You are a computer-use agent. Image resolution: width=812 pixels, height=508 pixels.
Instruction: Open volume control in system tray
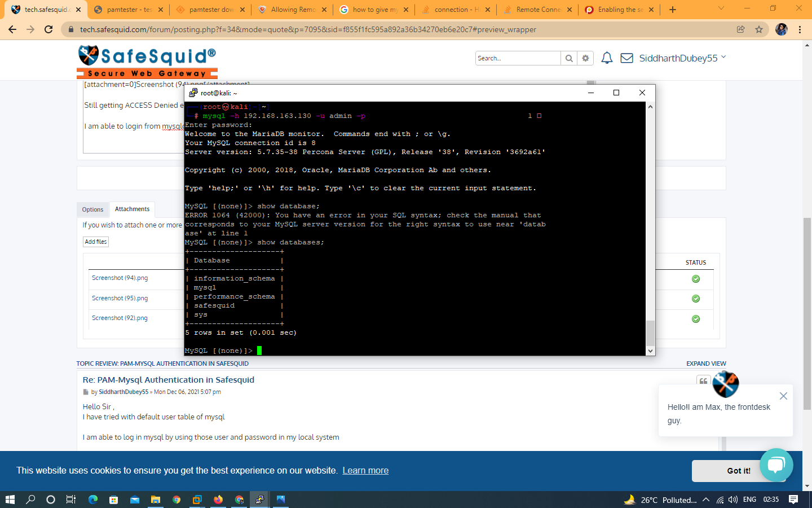tap(733, 500)
